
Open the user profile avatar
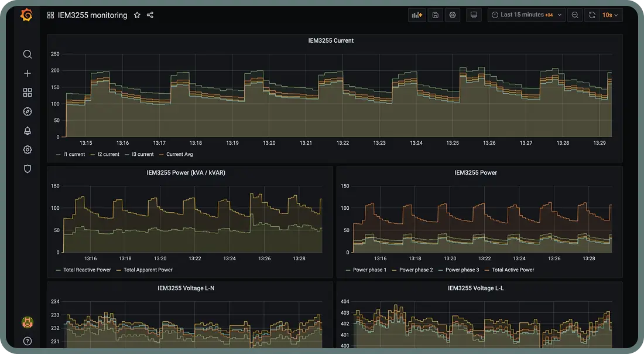27,322
